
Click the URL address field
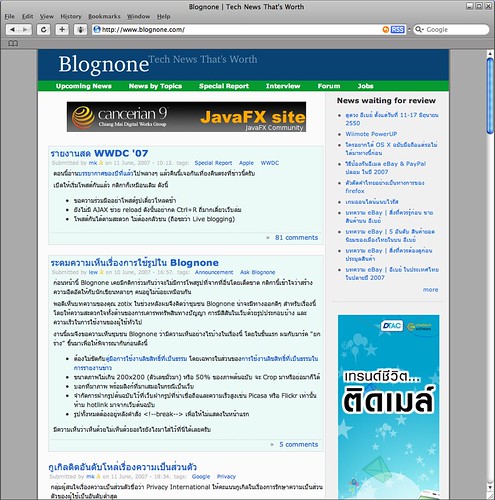[237, 30]
